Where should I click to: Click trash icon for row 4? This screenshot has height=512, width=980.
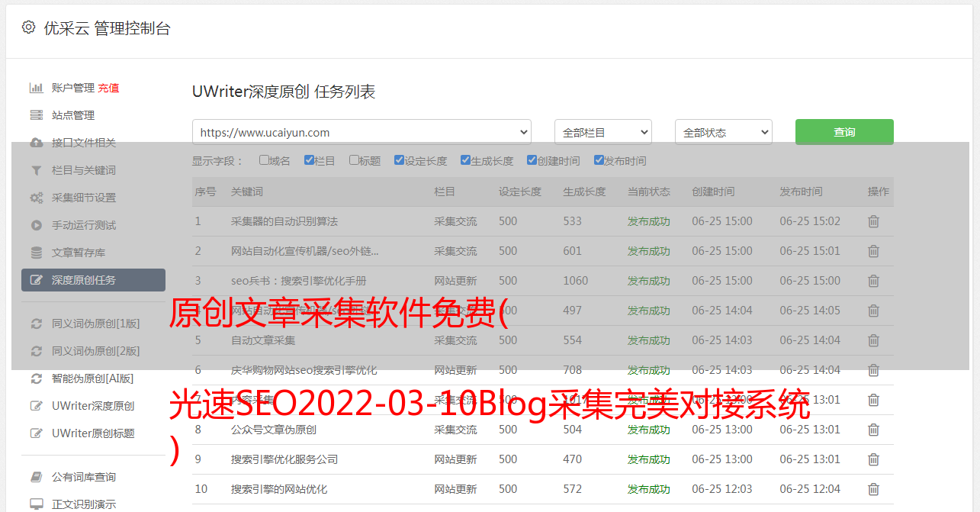click(x=874, y=311)
